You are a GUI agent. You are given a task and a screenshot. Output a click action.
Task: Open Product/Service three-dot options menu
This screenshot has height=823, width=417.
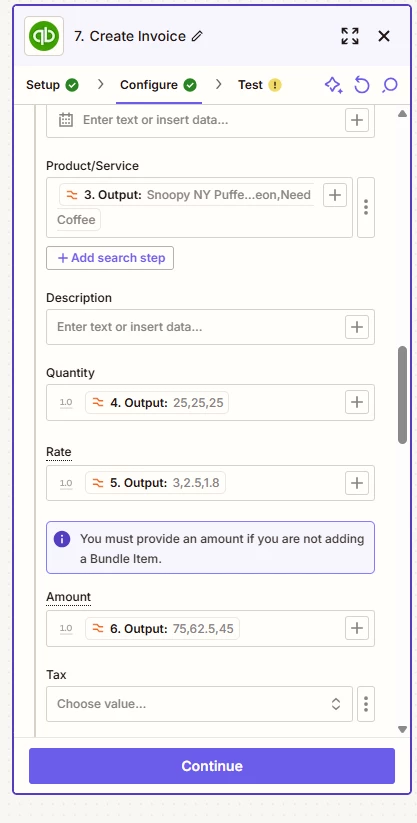[x=366, y=207]
